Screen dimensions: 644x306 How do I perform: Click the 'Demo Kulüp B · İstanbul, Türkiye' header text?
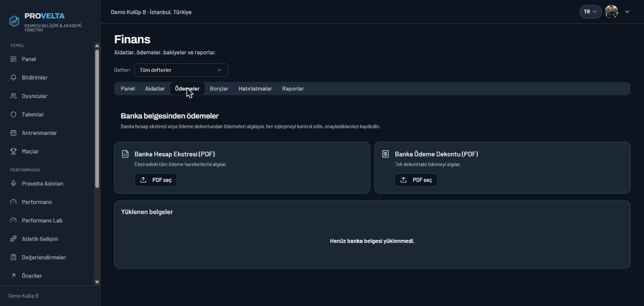(151, 12)
